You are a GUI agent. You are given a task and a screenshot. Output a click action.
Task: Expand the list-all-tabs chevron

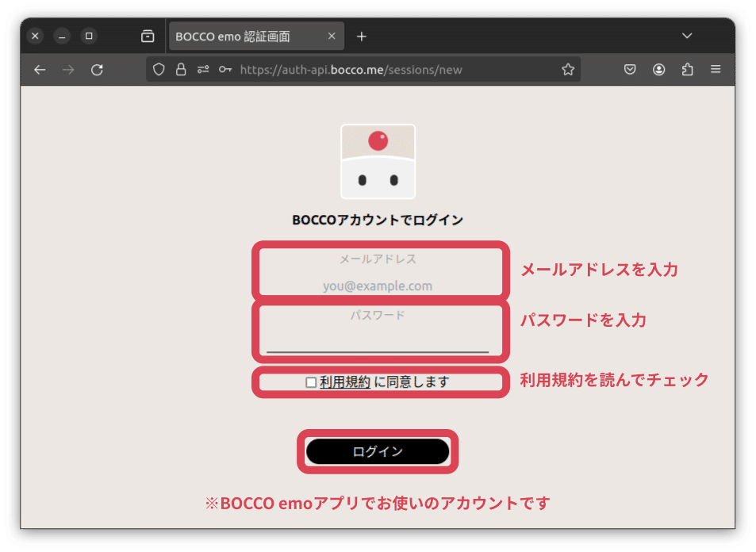coord(687,35)
